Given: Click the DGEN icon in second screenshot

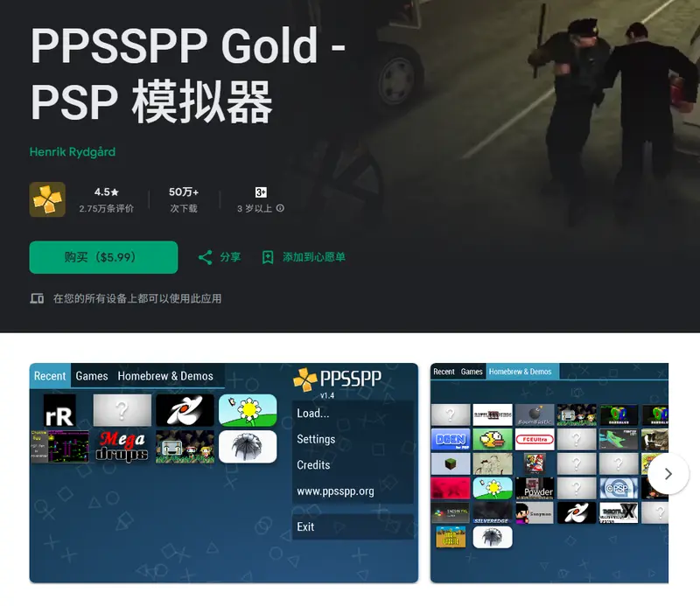Looking at the screenshot, I should point(451,440).
